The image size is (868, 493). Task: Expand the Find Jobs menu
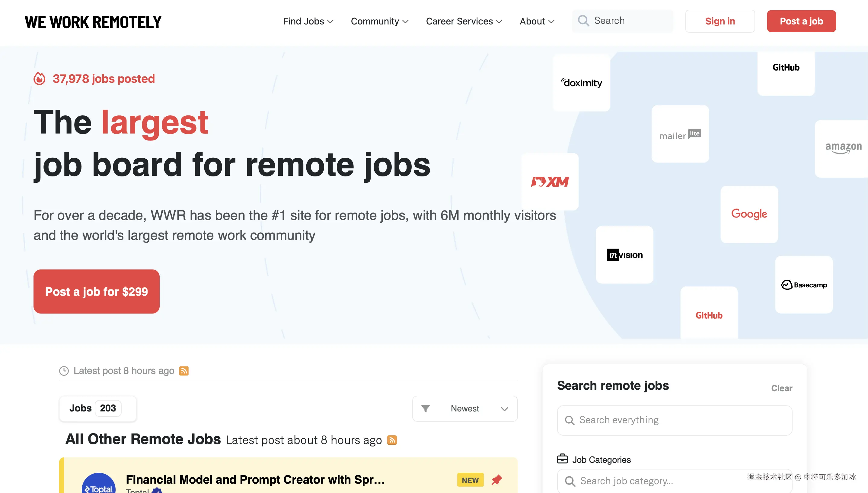pos(308,21)
